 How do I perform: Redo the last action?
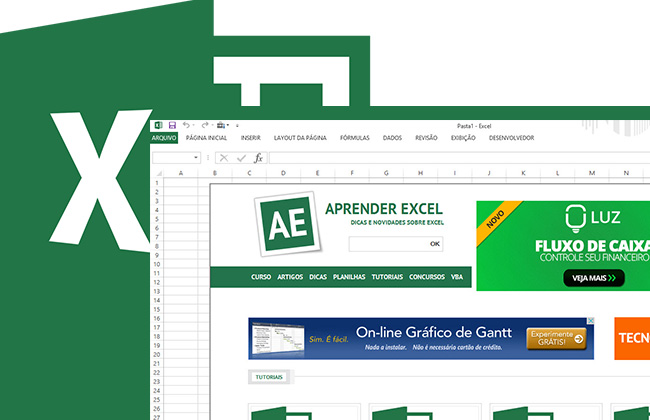(205, 125)
